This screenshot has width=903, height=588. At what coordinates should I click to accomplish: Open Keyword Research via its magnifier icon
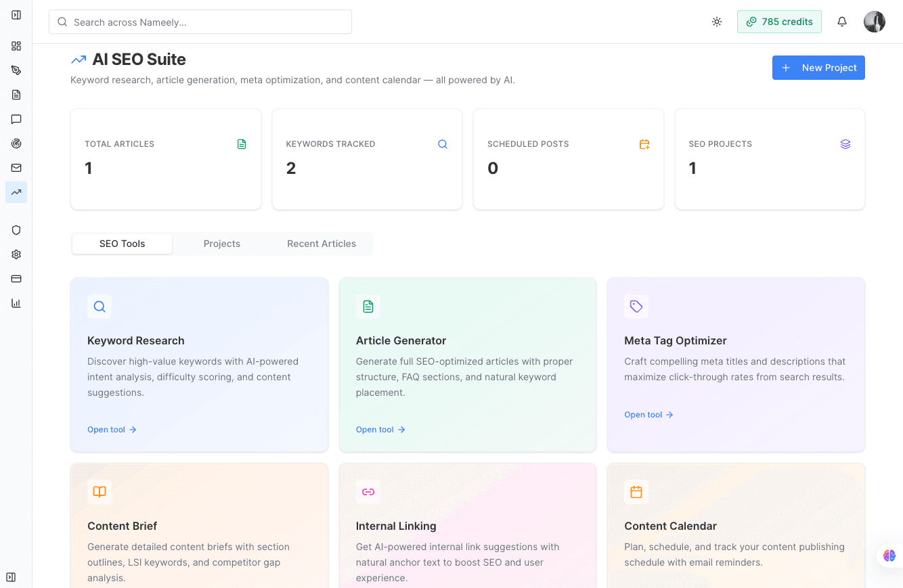(x=100, y=307)
